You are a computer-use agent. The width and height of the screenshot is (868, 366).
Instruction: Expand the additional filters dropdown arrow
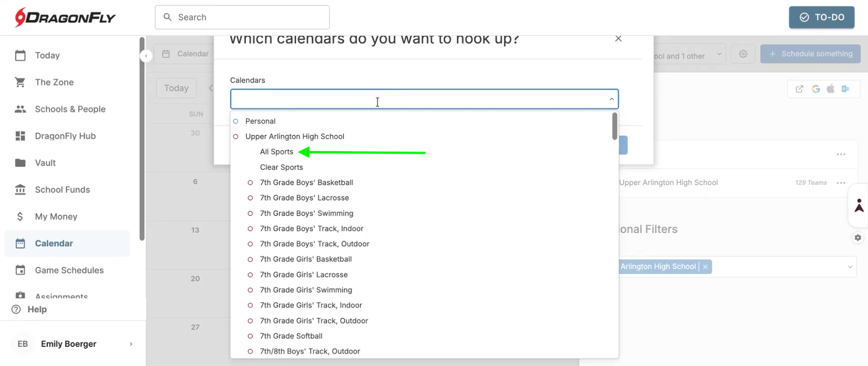pyautogui.click(x=850, y=267)
